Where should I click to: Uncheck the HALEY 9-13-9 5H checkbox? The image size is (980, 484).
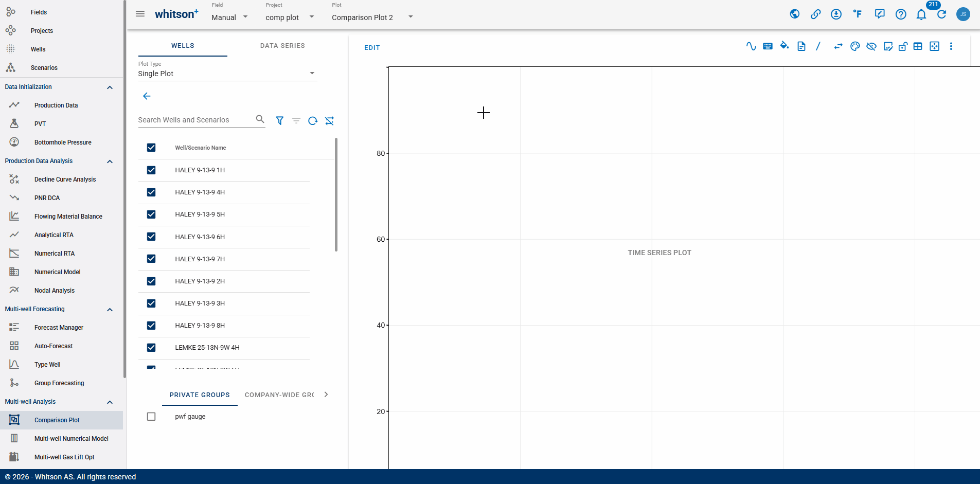pos(151,214)
